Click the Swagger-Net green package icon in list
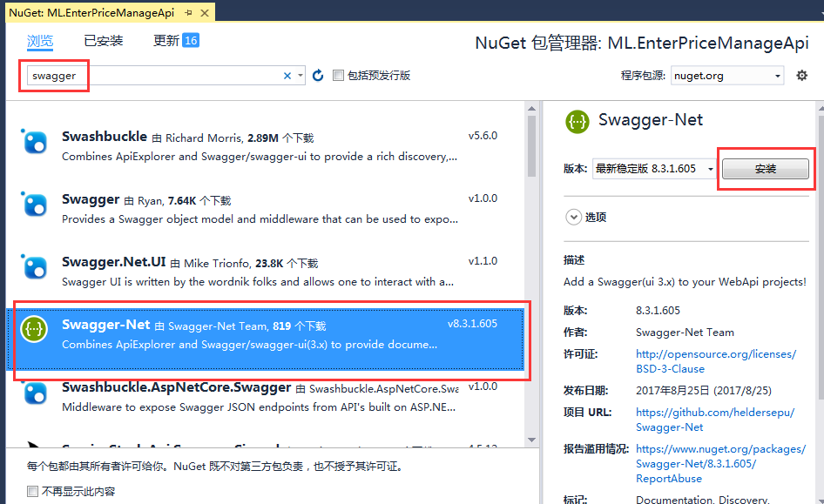Image resolution: width=824 pixels, height=504 pixels. (34, 329)
